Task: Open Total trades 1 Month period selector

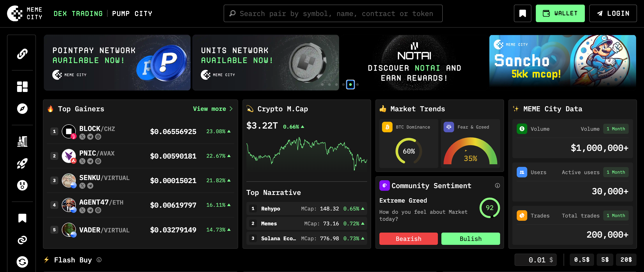Action: 616,215
